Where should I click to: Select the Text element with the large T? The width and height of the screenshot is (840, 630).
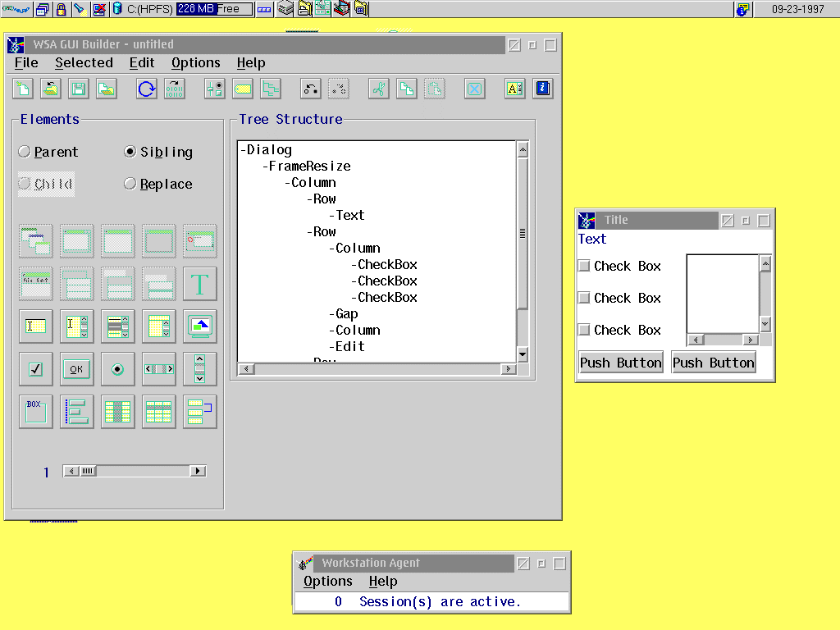click(199, 283)
